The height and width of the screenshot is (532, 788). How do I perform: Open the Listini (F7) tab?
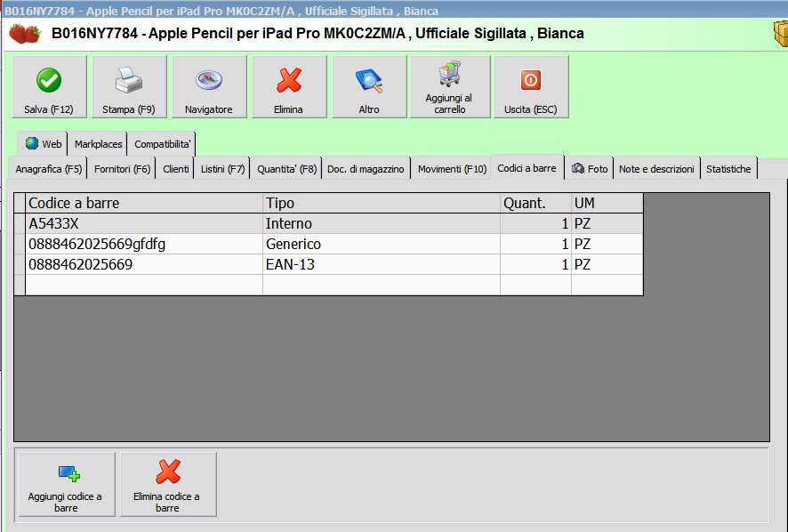[x=222, y=169]
